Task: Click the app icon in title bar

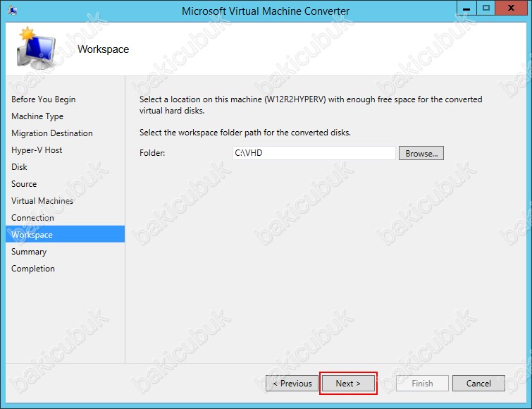Action: pyautogui.click(x=12, y=11)
